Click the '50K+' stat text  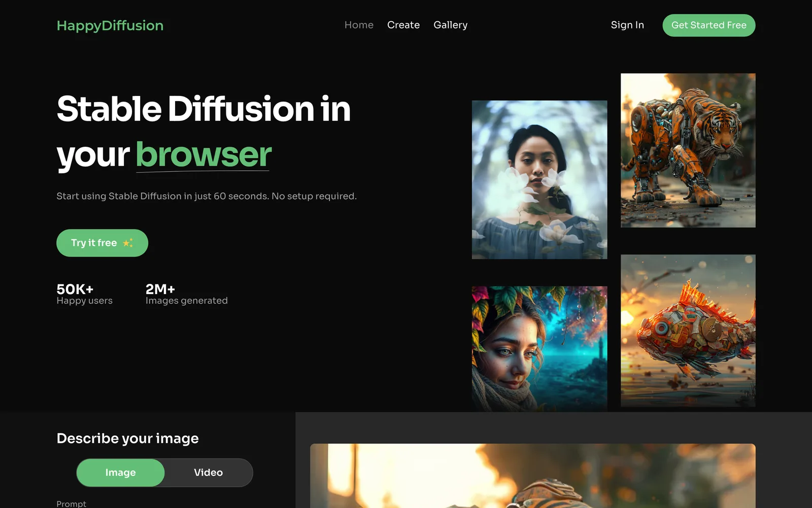click(75, 289)
